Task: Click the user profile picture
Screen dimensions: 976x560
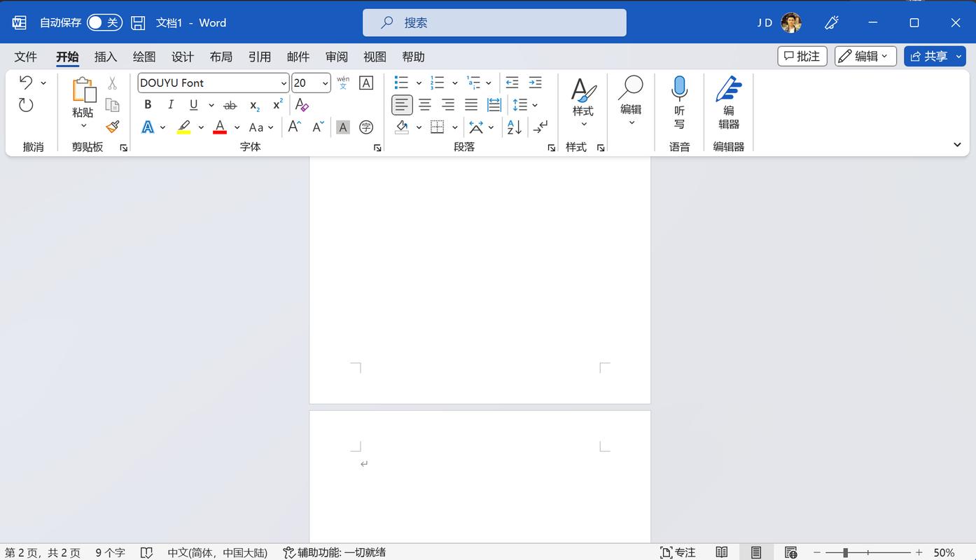Action: (791, 22)
